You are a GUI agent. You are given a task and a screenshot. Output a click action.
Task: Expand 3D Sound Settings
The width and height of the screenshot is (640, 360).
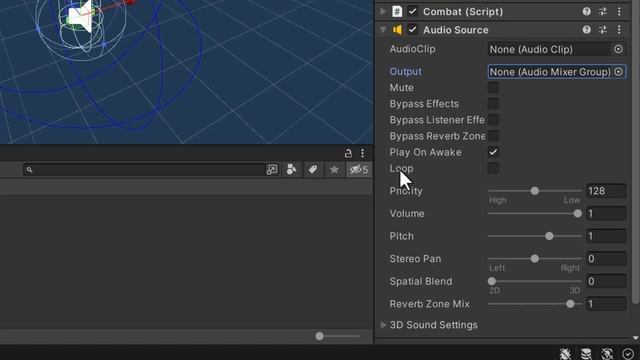click(x=383, y=325)
